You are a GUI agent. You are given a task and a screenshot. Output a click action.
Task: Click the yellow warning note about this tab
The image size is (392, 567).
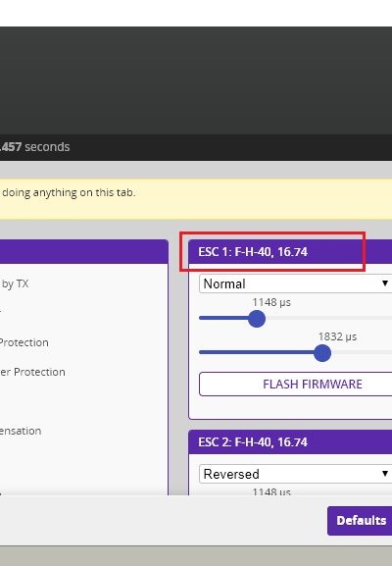pyautogui.click(x=196, y=199)
